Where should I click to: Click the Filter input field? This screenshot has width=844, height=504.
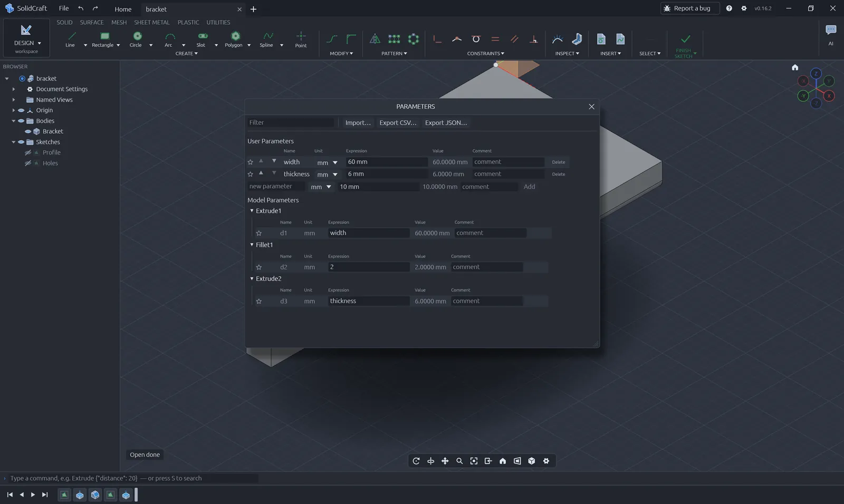291,123
